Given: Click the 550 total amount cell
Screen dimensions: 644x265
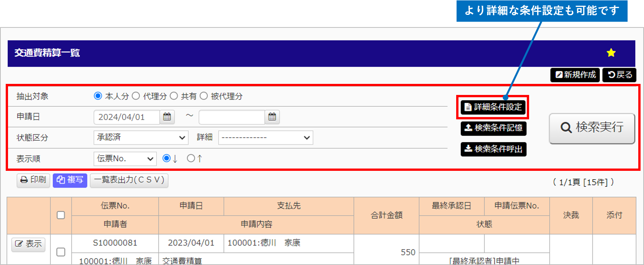Looking at the screenshot, I should (386, 250).
